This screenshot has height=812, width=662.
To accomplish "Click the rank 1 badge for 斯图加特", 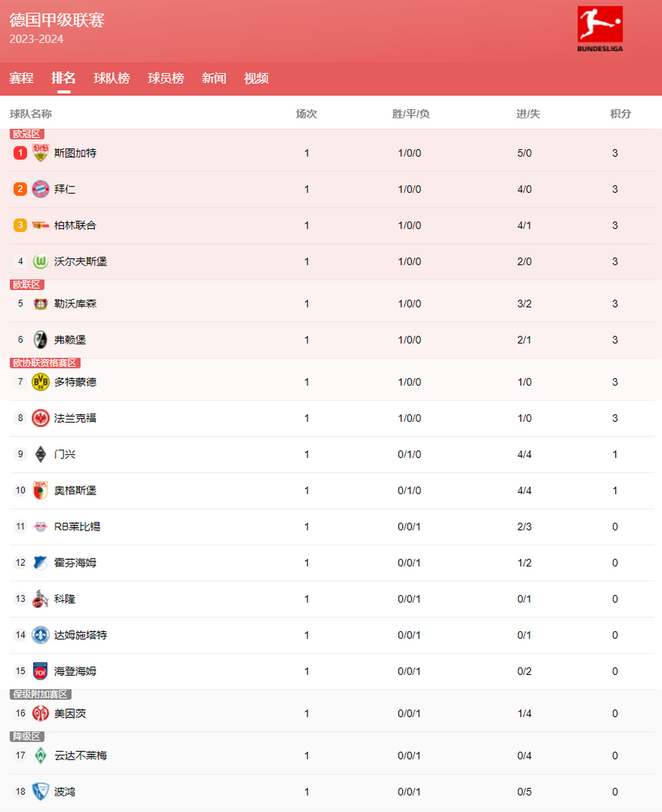I will pos(20,153).
